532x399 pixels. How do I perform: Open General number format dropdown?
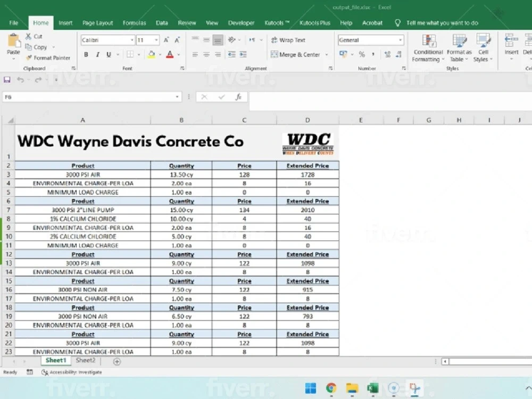401,40
